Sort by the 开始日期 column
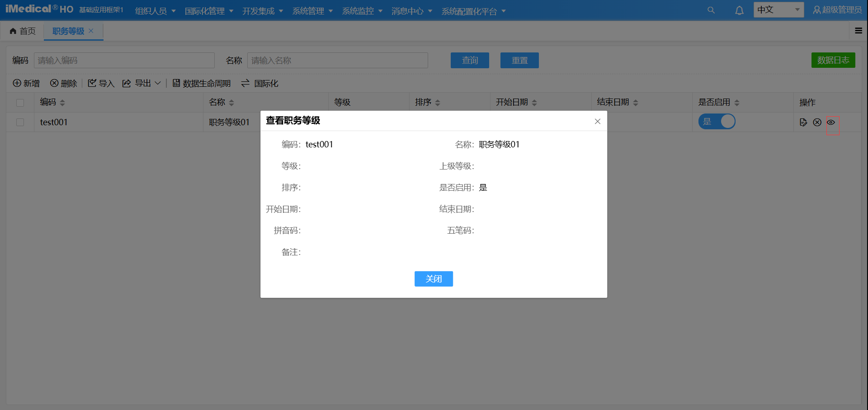This screenshot has width=868, height=410. coord(534,103)
